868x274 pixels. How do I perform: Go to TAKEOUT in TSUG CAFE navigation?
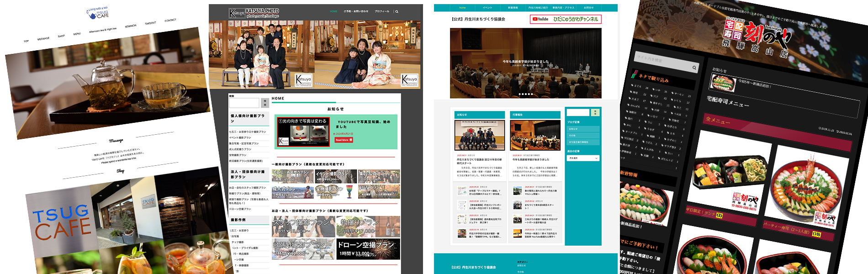[x=150, y=23]
